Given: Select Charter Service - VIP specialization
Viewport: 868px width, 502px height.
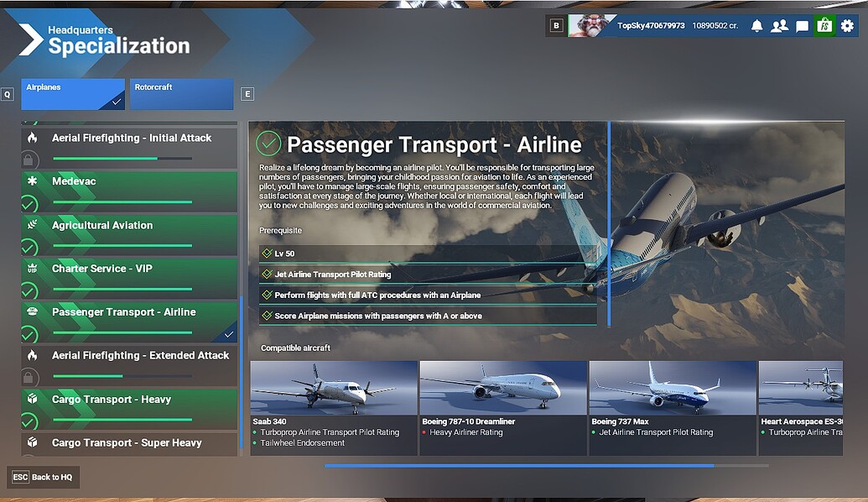Looking at the screenshot, I should point(129,279).
